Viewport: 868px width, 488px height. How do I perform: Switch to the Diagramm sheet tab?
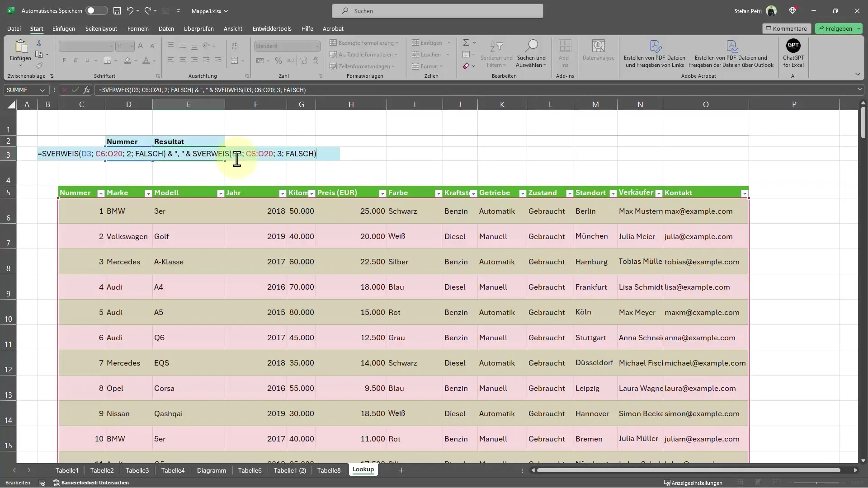click(x=211, y=470)
